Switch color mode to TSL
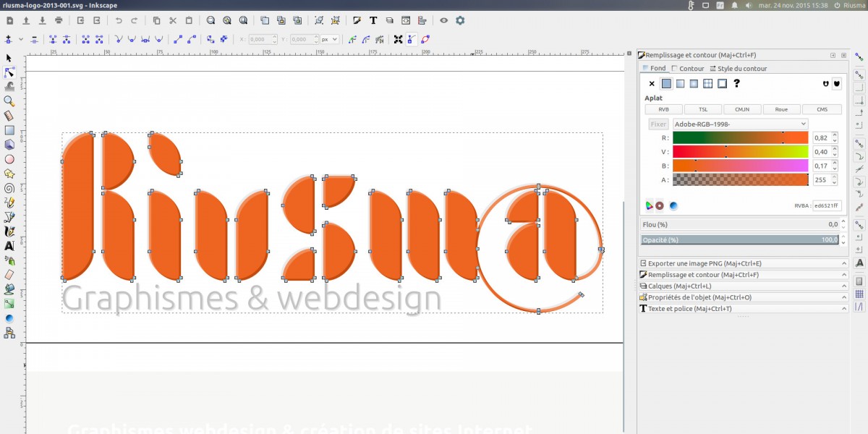This screenshot has height=434, width=868. [x=703, y=109]
